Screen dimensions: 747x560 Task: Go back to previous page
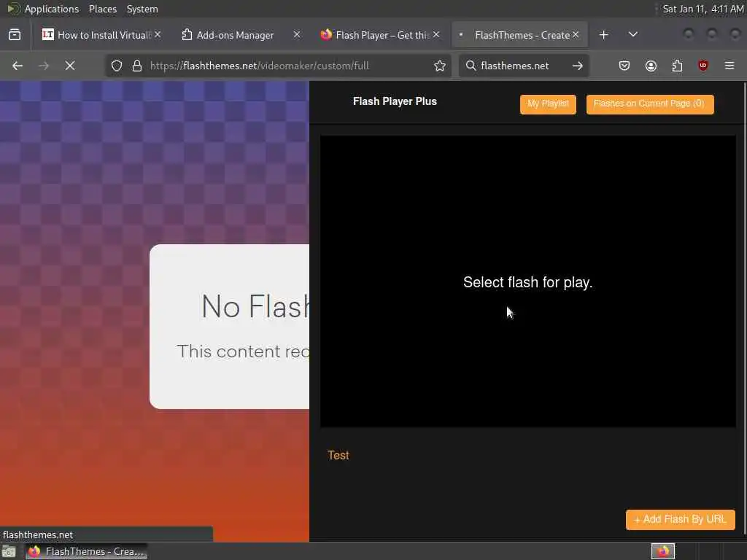tap(18, 66)
